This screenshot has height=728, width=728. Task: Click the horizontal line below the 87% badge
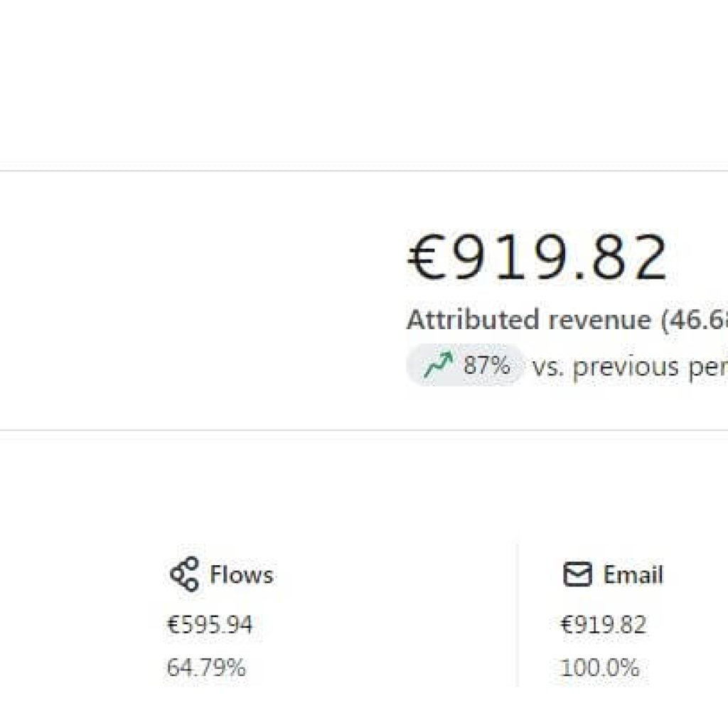point(364,430)
